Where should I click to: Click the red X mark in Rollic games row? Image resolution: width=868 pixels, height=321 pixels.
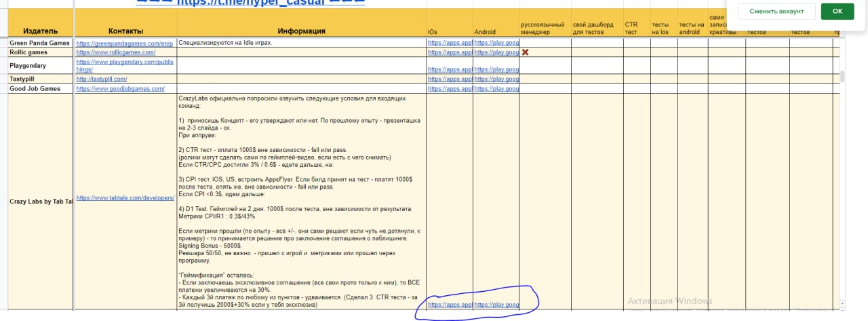(x=526, y=52)
